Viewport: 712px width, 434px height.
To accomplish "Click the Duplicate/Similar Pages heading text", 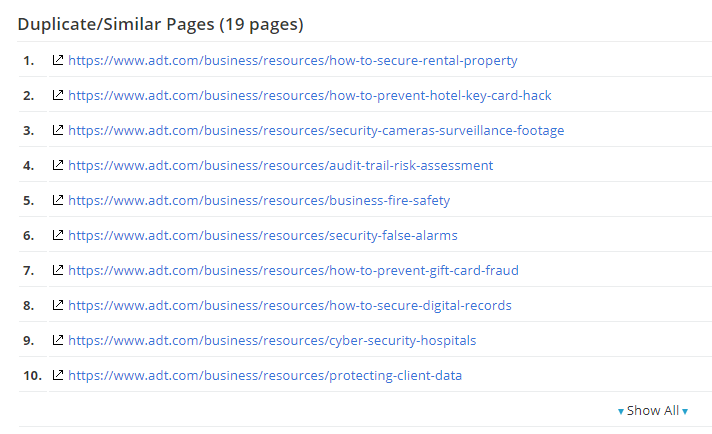I will 160,24.
